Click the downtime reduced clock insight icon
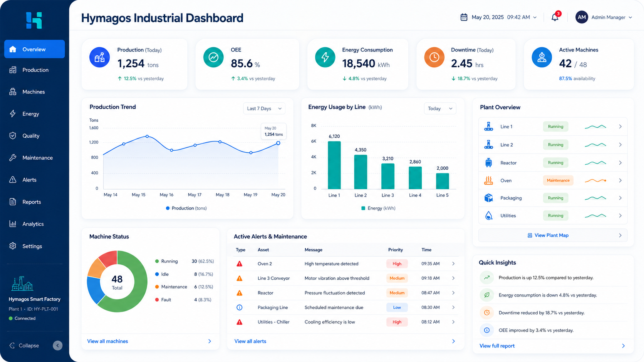This screenshot has height=362, width=644. [x=487, y=312]
